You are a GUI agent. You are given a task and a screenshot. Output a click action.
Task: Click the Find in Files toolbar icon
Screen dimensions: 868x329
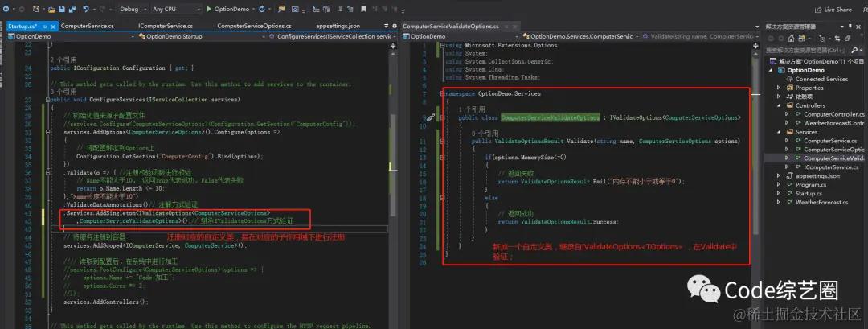click(281, 10)
